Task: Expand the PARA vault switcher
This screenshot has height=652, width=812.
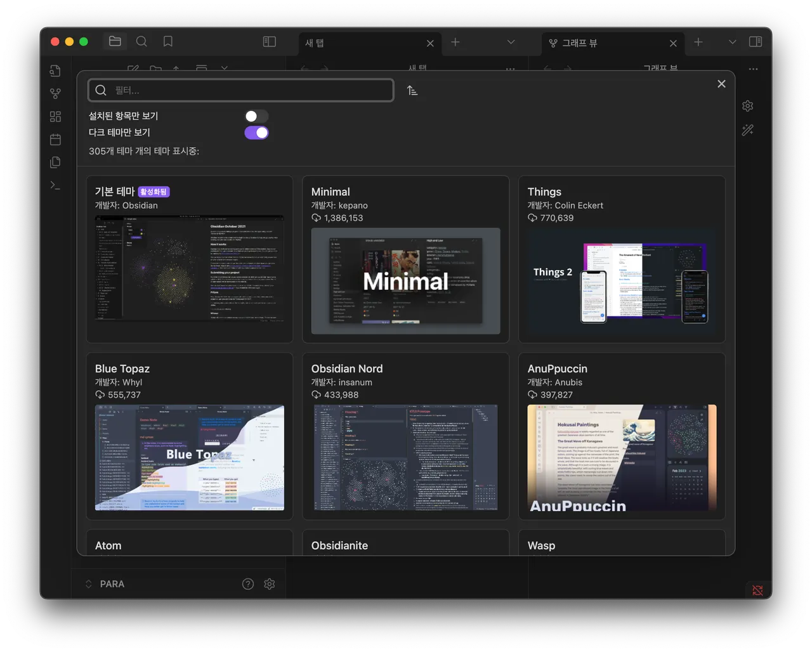Action: 105,584
